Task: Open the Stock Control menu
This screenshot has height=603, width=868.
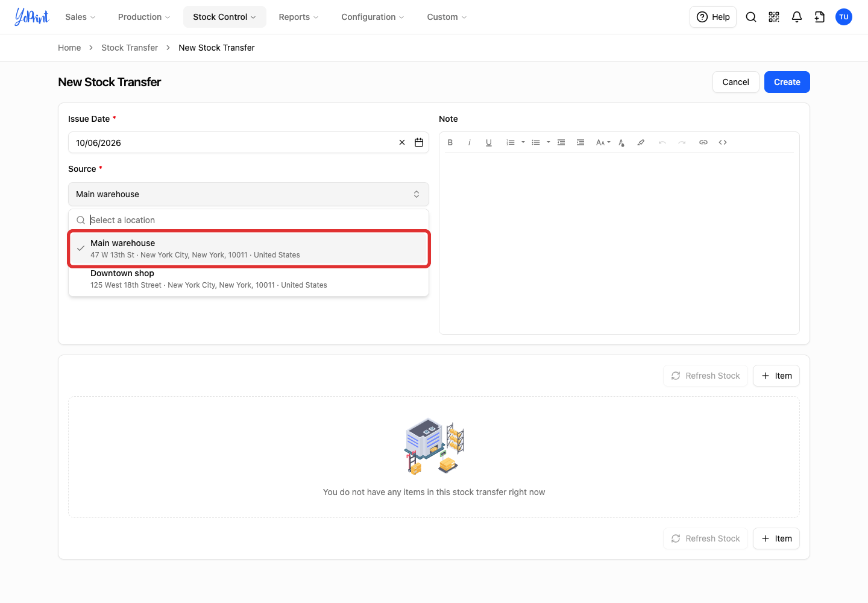Action: point(224,17)
